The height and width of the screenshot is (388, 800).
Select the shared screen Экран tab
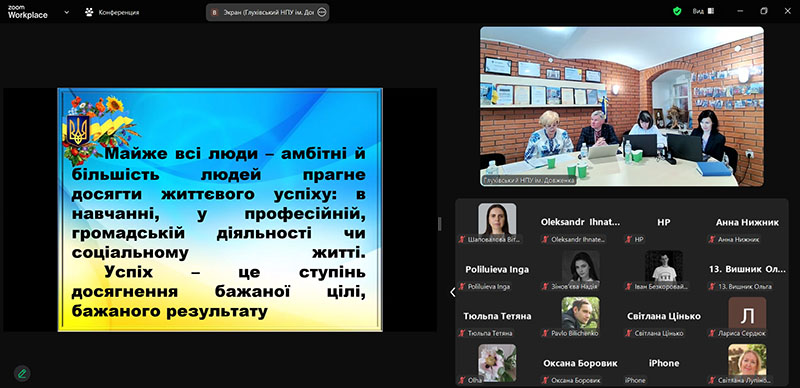[x=267, y=12]
